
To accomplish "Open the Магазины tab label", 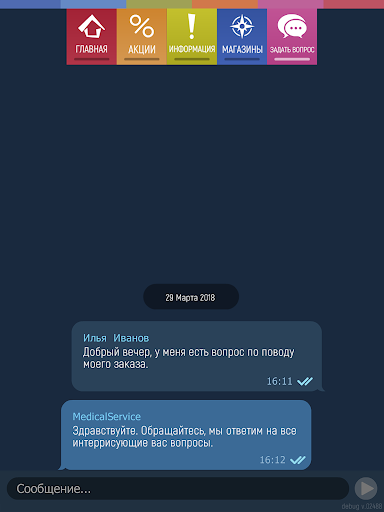I will click(242, 49).
